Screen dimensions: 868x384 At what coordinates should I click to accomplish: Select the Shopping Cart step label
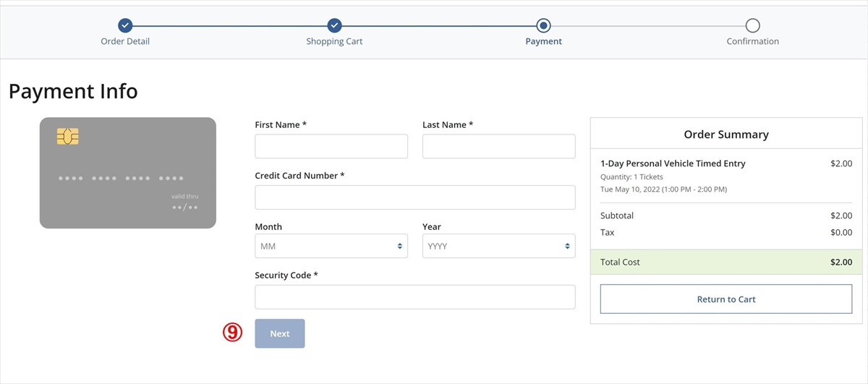334,41
